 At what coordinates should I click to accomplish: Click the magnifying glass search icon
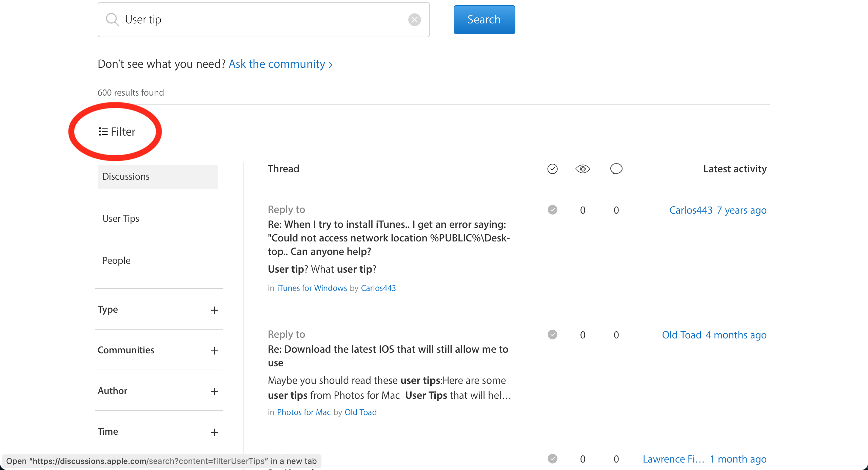point(112,20)
